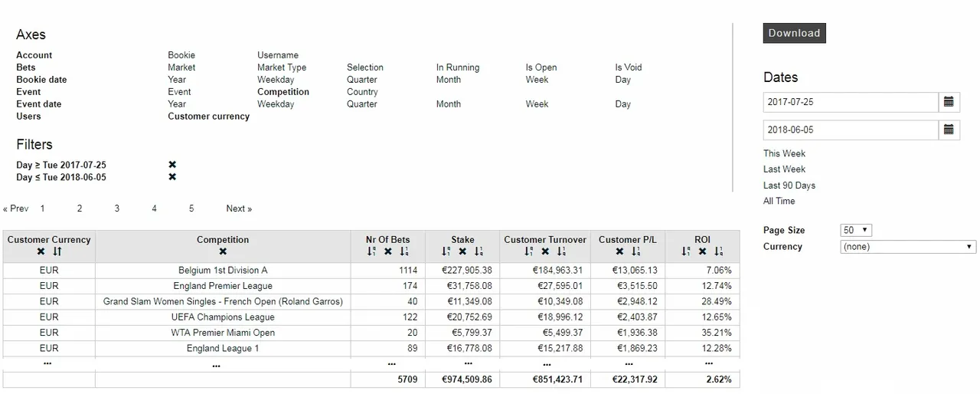Viewport: 980px width, 394px height.
Task: Click Belgium 1st Division A row
Action: [371, 271]
